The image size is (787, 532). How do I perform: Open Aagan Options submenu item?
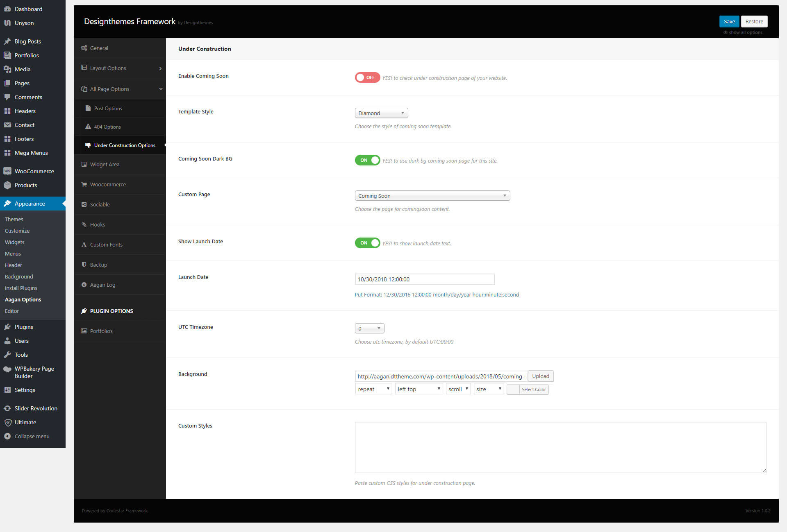click(x=23, y=299)
